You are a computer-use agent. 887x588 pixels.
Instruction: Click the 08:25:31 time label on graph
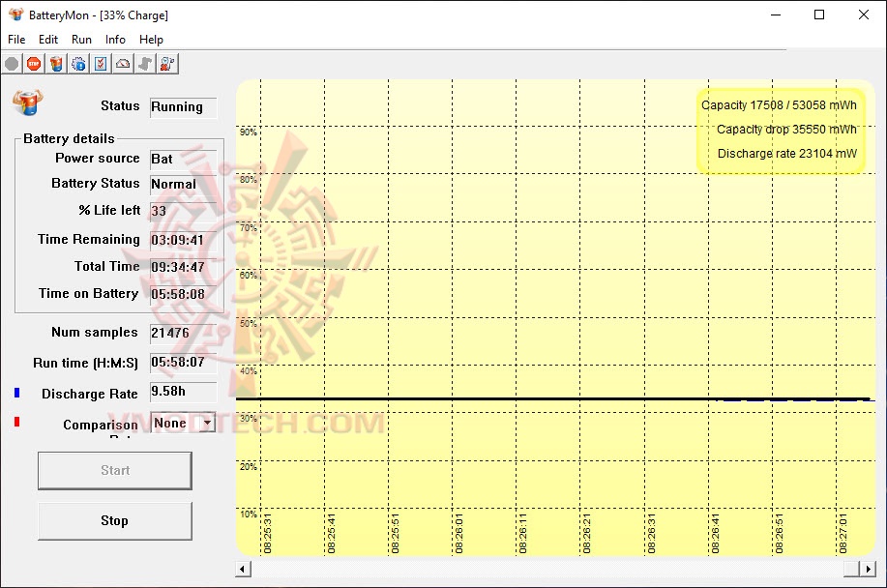click(x=268, y=533)
